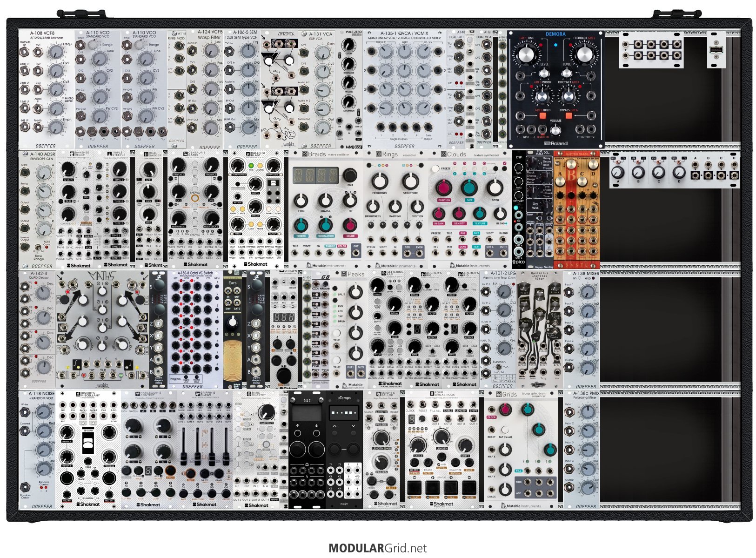
Task: Click the HARMONY knob on Bard Quartet
Action: pyautogui.click(x=267, y=412)
